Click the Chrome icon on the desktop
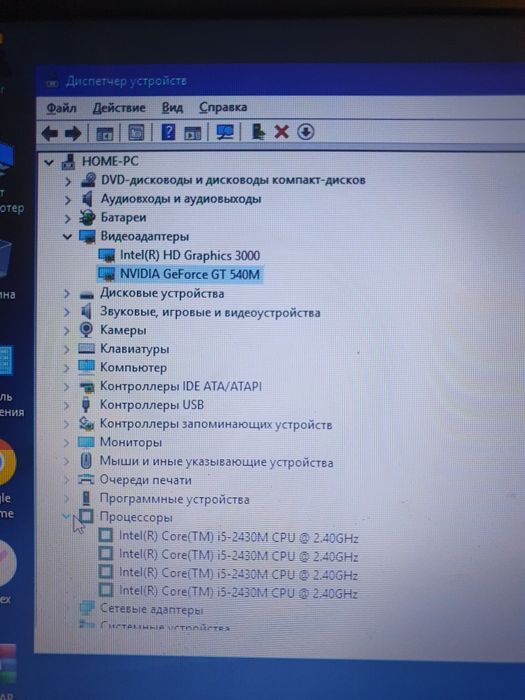The image size is (525, 700). click(6, 463)
